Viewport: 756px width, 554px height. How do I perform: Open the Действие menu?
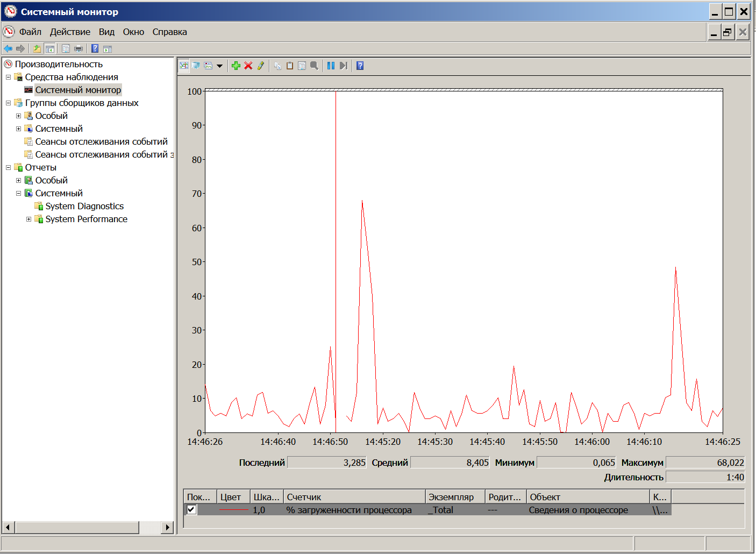70,32
